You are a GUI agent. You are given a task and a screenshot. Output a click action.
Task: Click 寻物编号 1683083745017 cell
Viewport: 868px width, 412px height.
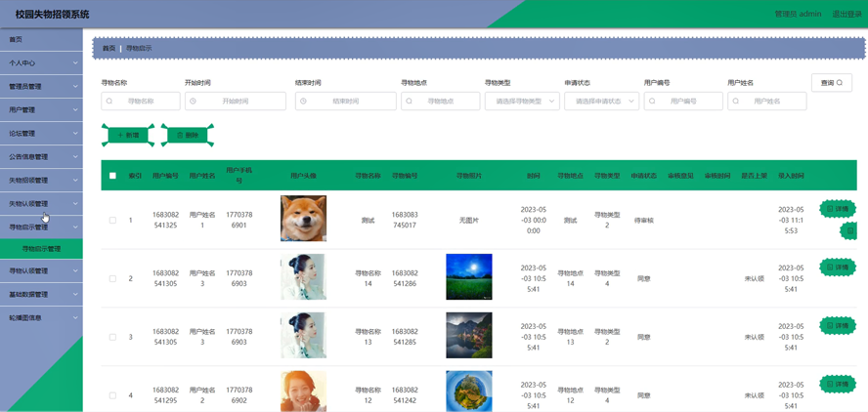pyautogui.click(x=405, y=220)
